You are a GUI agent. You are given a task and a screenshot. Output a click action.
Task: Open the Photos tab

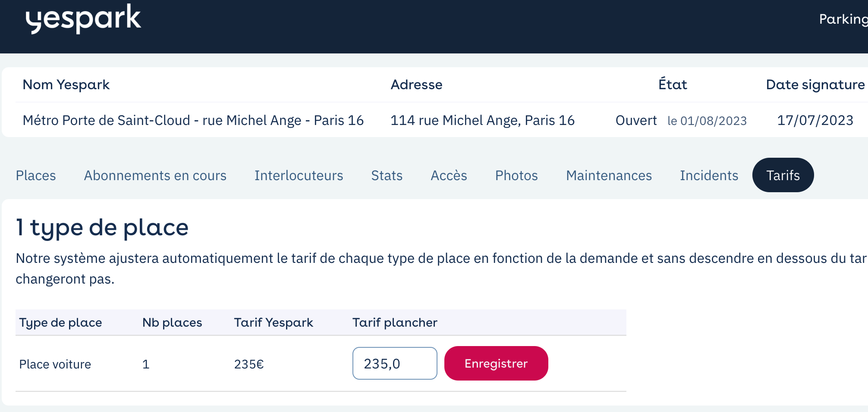pyautogui.click(x=517, y=175)
